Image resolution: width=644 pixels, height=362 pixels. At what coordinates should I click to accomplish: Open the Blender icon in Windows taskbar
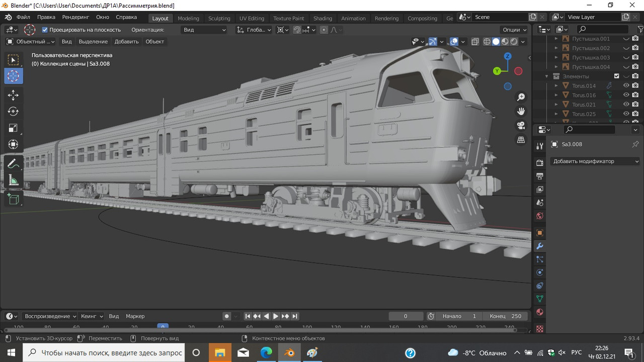coord(289,352)
